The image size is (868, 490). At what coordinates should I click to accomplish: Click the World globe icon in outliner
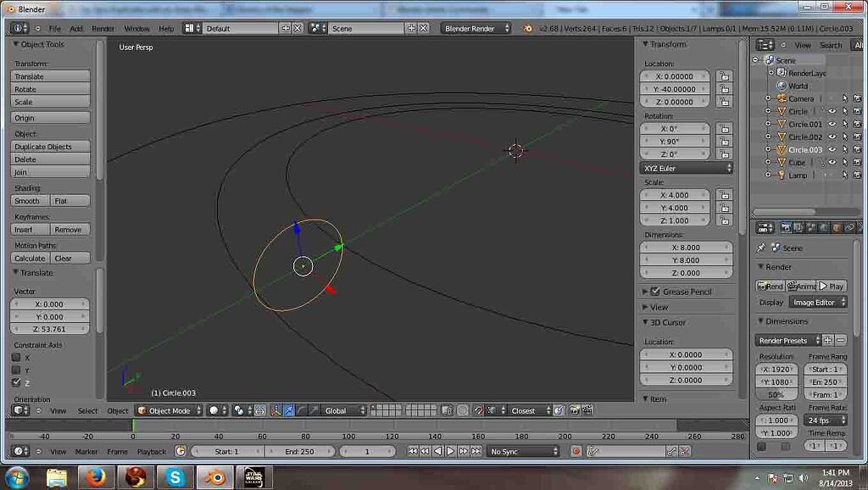[x=782, y=86]
